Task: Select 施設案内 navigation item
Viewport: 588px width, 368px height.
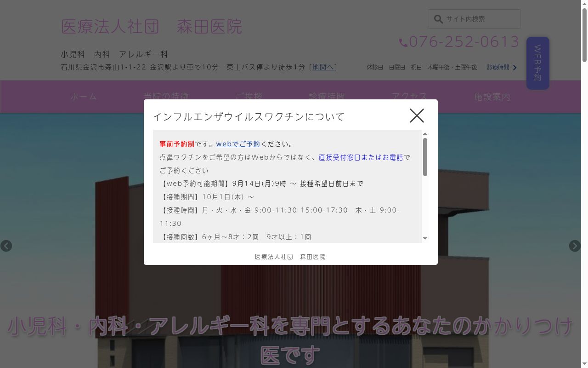Action: click(x=492, y=97)
